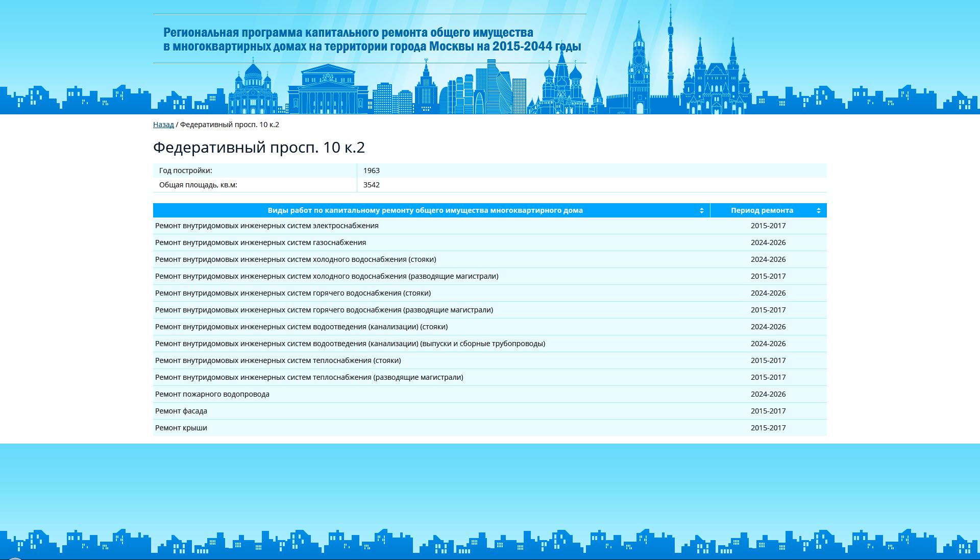This screenshot has width=980, height=560.
Task: Select the Ремонт фасада row
Action: 181,411
